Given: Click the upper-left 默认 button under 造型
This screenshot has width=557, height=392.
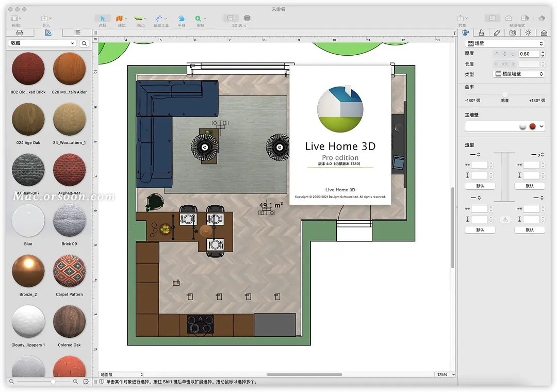Looking at the screenshot, I should 480,186.
